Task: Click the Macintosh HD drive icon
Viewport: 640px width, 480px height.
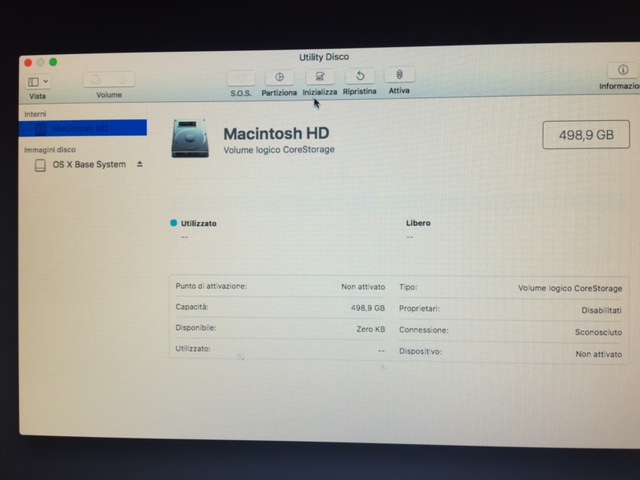Action: click(190, 139)
